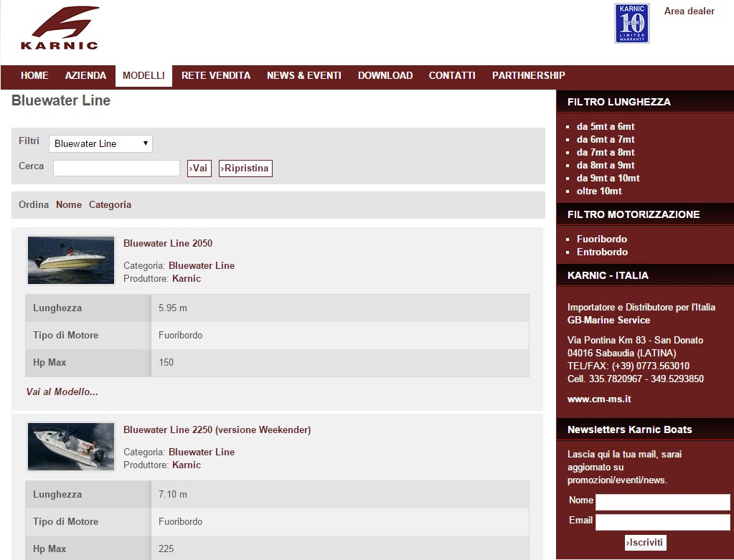734x560 pixels.
Task: Open the Karnic 10 years warranty badge
Action: pyautogui.click(x=631, y=24)
